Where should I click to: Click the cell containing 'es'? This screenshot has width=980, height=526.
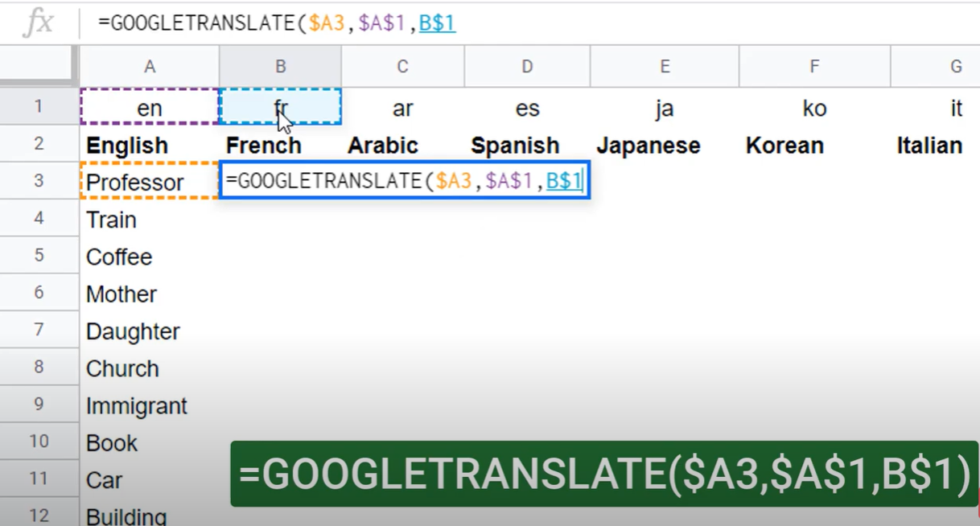[x=527, y=107]
